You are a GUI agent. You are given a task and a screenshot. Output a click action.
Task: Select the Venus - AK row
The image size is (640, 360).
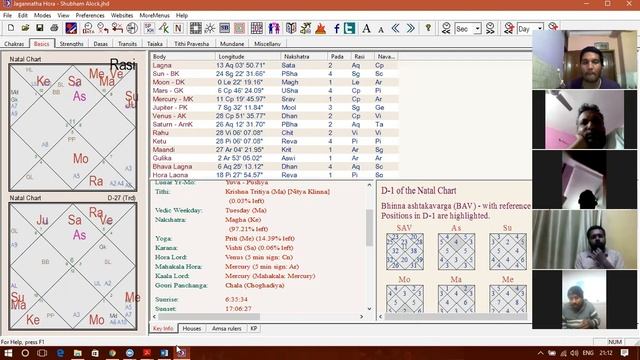[274, 116]
